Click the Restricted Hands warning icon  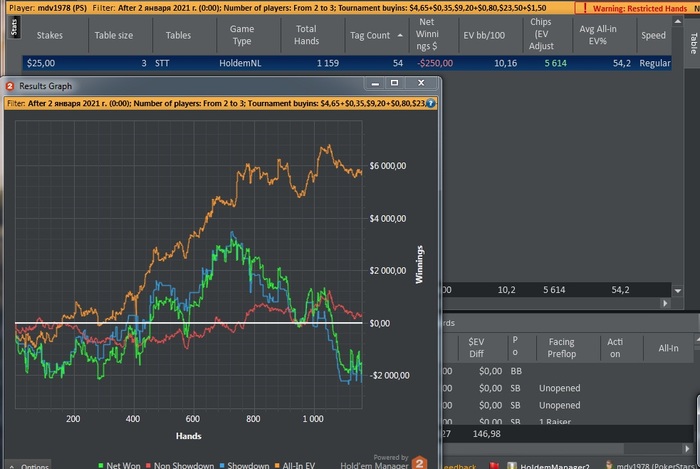(585, 8)
